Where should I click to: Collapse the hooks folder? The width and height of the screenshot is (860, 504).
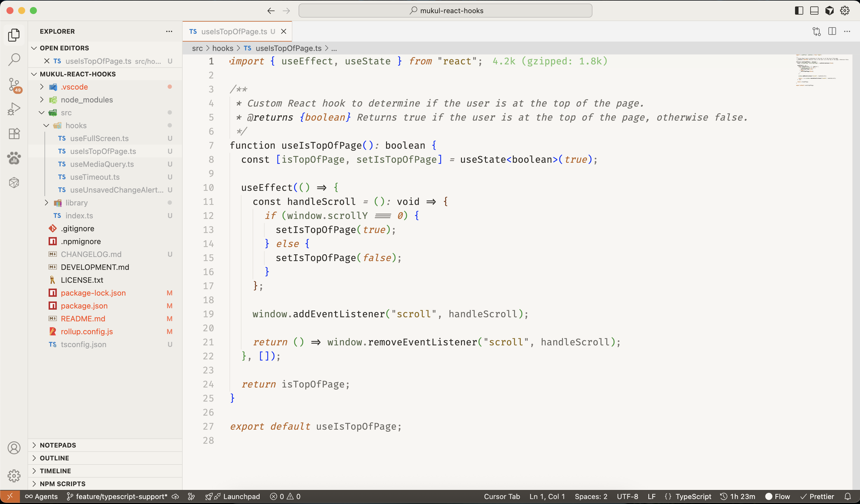point(105,126)
